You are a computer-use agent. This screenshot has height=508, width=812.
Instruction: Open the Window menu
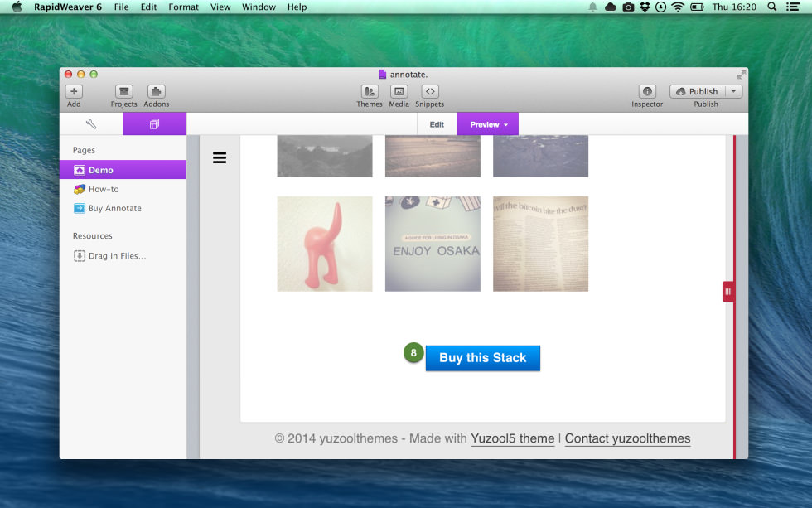(x=259, y=7)
